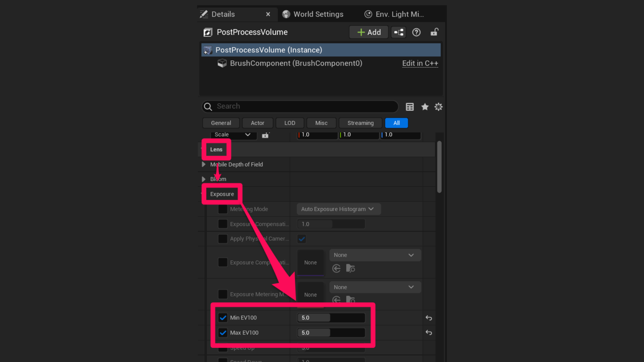This screenshot has width=644, height=362.
Task: Toggle the Details panel lock icon
Action: (x=434, y=32)
